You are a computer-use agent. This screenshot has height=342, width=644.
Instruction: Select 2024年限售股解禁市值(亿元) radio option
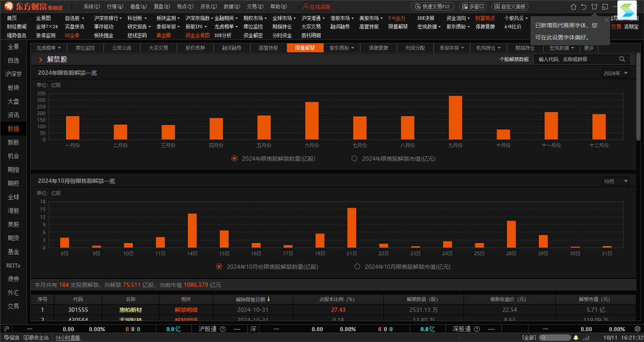click(354, 159)
